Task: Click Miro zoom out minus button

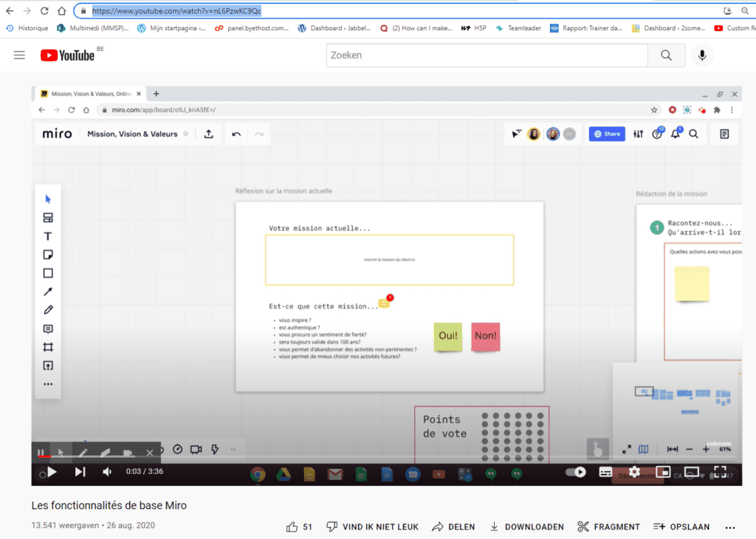Action: click(689, 449)
